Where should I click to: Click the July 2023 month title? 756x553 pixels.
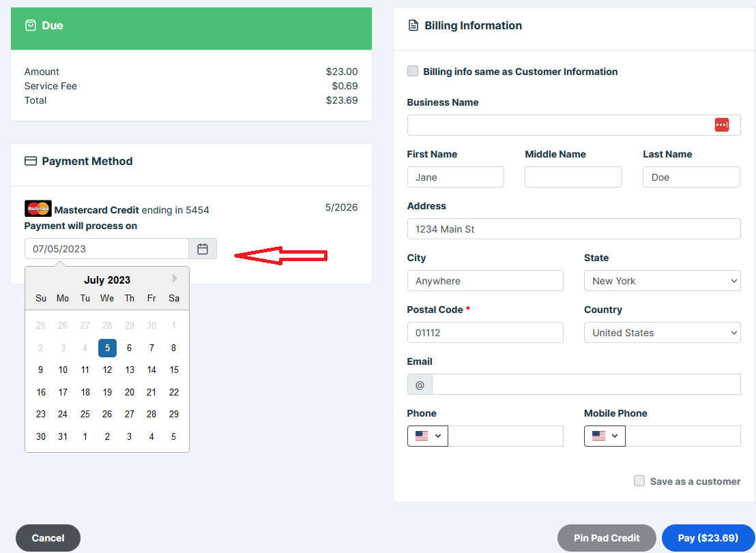107,280
